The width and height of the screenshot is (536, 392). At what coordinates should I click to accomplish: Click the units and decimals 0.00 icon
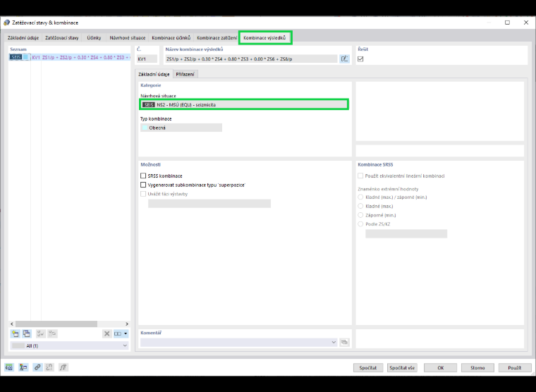click(x=9, y=367)
